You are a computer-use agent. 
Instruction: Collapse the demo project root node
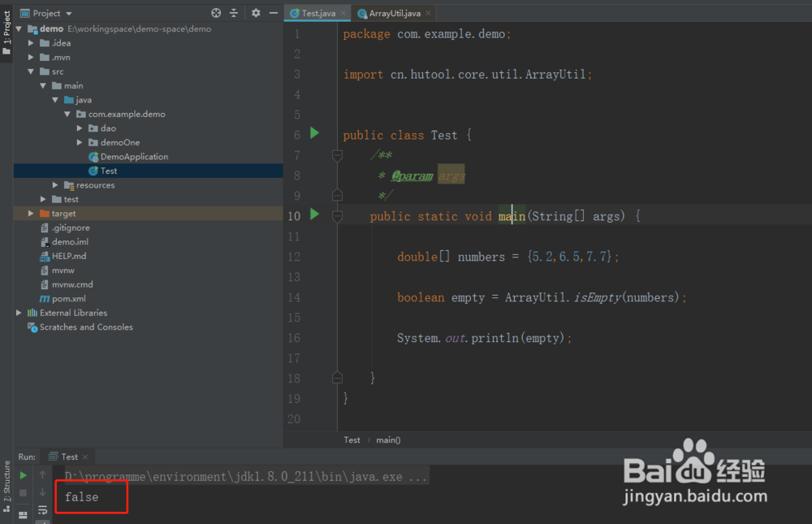click(x=19, y=28)
